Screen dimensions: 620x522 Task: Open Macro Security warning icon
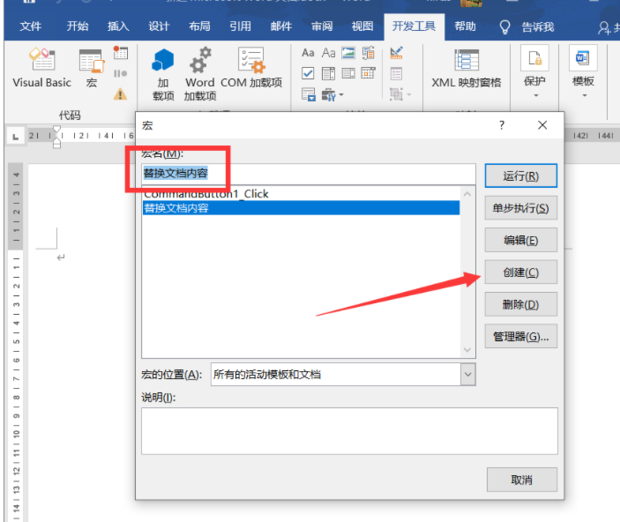pyautogui.click(x=121, y=95)
